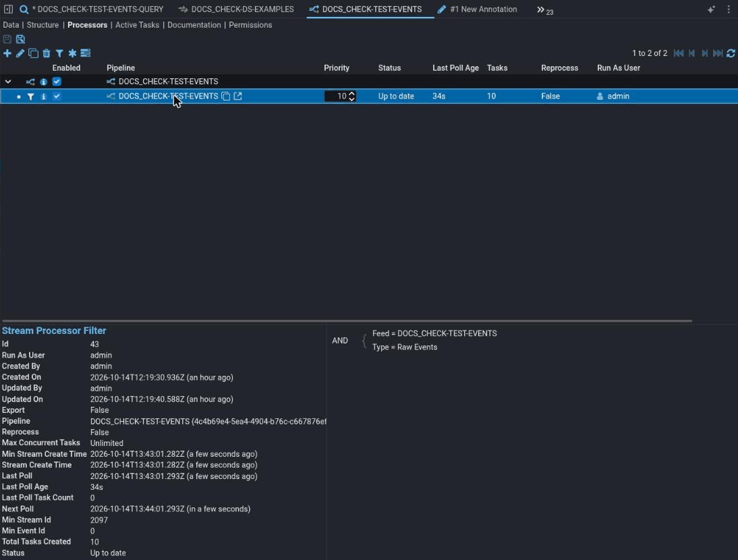This screenshot has height=560, width=738.
Task: Copy the pipeline name in the selected row
Action: pyautogui.click(x=226, y=96)
